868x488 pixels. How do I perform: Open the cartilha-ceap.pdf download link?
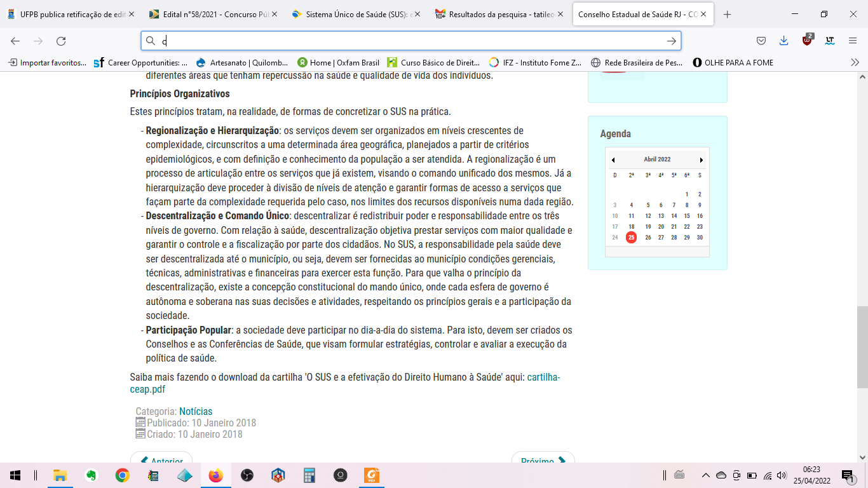point(543,377)
